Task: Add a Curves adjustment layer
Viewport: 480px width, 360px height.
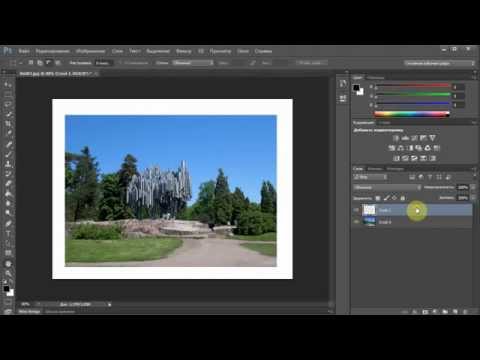Action: pyautogui.click(x=414, y=138)
